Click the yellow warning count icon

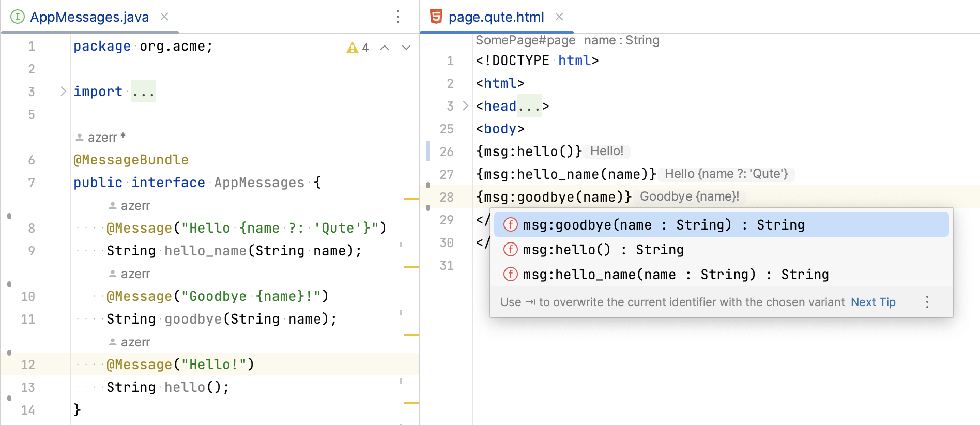coord(353,48)
